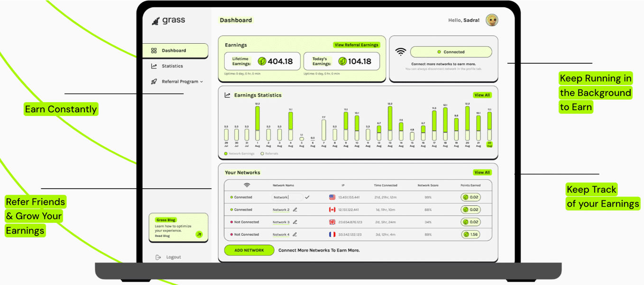This screenshot has height=285, width=644.
Task: Click the grass logo in the sidebar
Action: (x=168, y=20)
